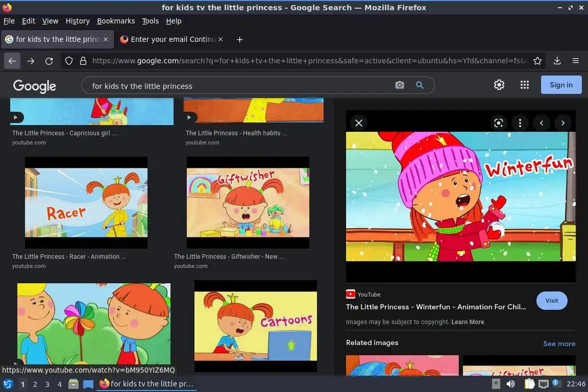
Task: Focus the Google search box
Action: click(240, 86)
